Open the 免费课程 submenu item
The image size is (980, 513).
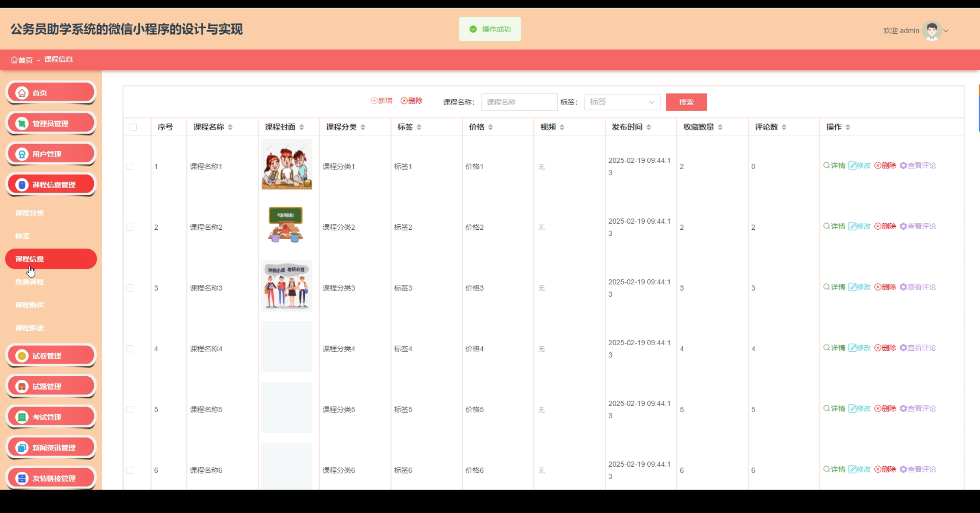coord(29,282)
